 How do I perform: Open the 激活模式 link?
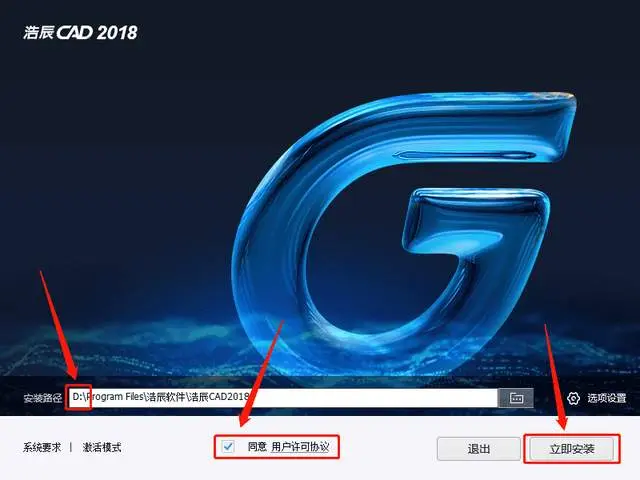coord(102,447)
